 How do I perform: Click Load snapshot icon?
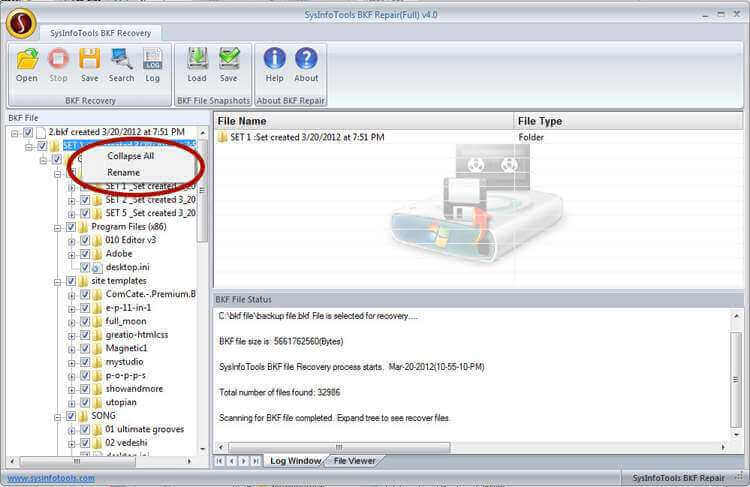click(197, 62)
